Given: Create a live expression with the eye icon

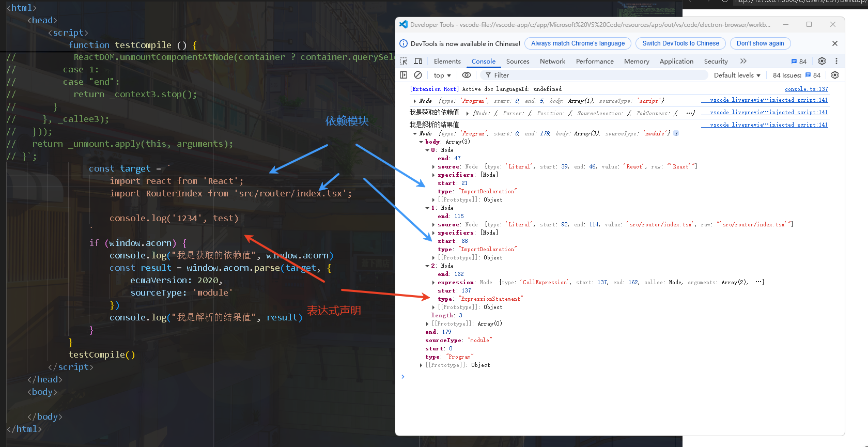Looking at the screenshot, I should click(x=467, y=75).
